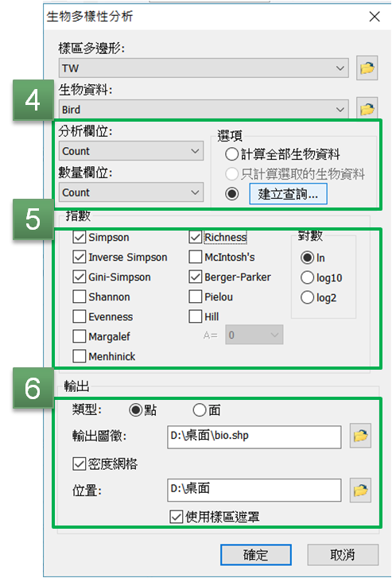The height and width of the screenshot is (578, 392).
Task: Select the log10 logarithm option
Action: (x=307, y=277)
